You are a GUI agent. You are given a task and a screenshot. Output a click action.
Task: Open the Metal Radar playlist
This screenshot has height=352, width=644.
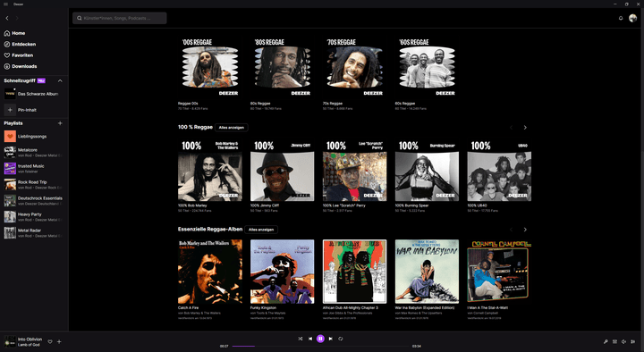[x=33, y=232]
